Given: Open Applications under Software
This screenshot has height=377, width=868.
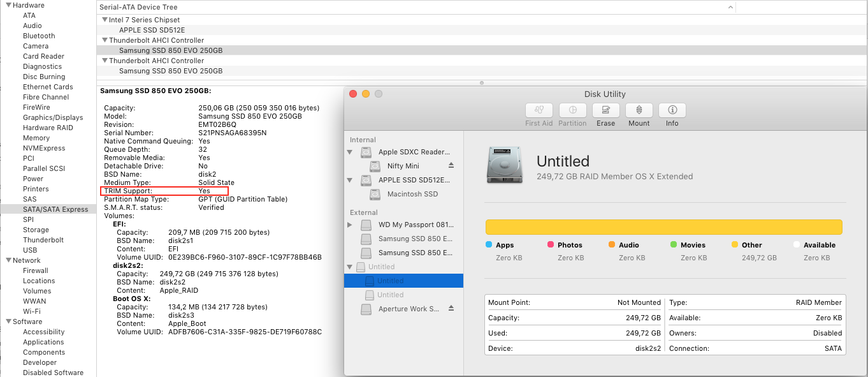Looking at the screenshot, I should (43, 342).
